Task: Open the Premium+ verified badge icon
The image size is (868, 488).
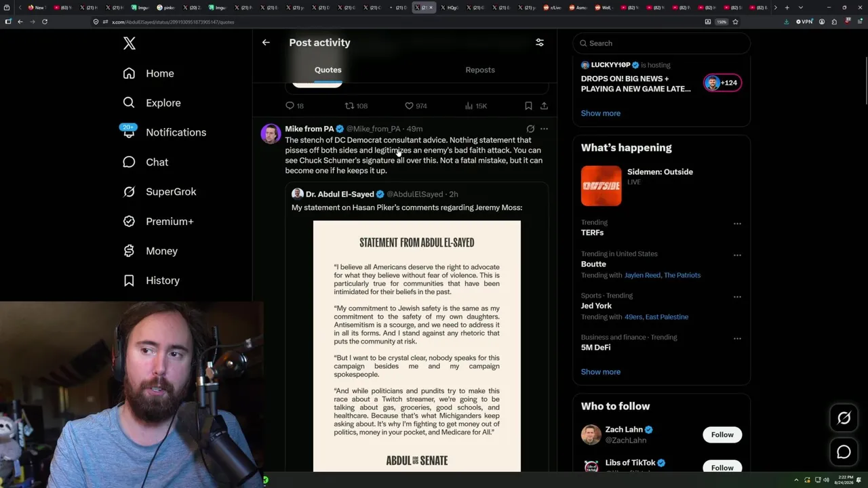Action: 129,221
